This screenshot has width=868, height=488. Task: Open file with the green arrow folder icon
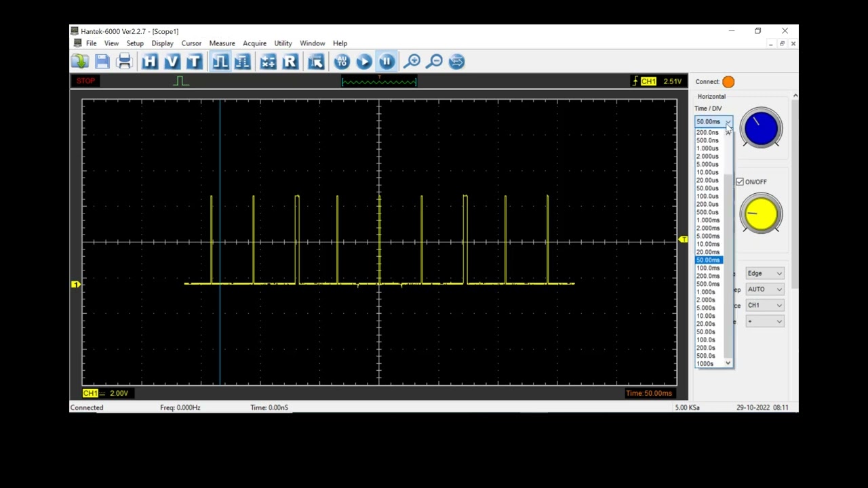[80, 62]
